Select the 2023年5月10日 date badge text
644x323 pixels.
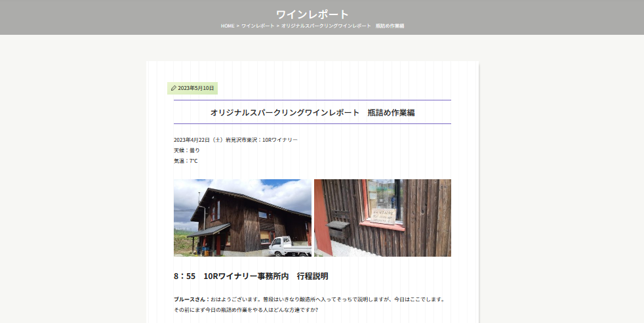click(x=196, y=88)
